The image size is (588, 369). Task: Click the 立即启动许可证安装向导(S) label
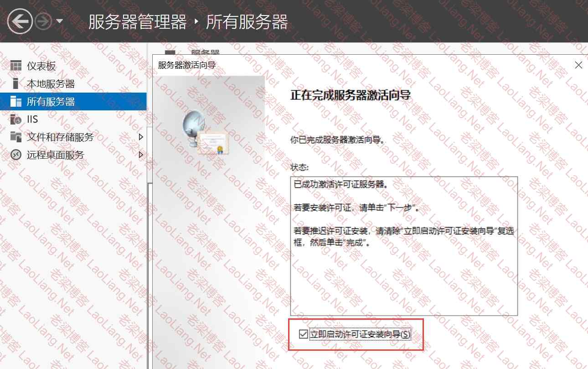click(360, 334)
